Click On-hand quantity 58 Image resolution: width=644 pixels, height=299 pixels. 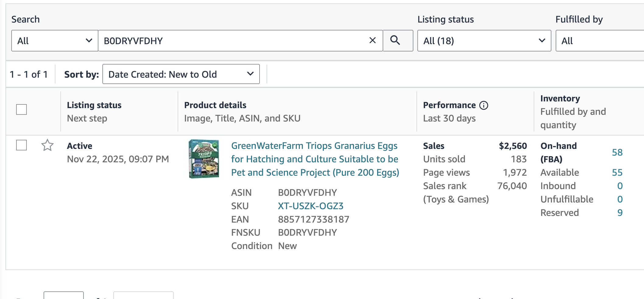(x=617, y=152)
